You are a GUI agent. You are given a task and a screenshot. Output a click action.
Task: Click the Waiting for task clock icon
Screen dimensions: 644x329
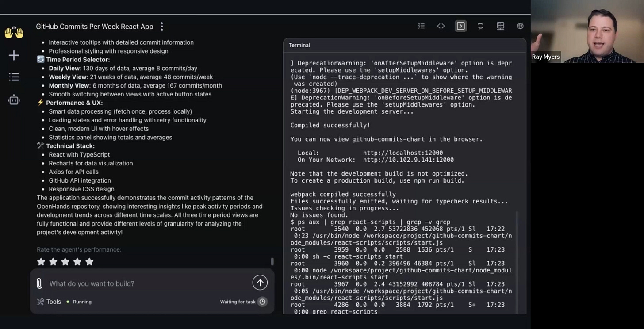pyautogui.click(x=262, y=302)
